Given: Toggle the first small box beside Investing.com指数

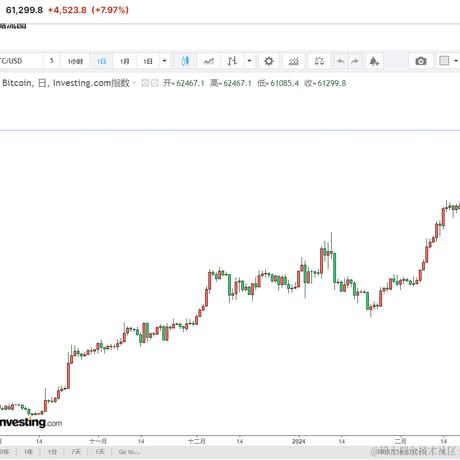Looking at the screenshot, I should (x=145, y=83).
